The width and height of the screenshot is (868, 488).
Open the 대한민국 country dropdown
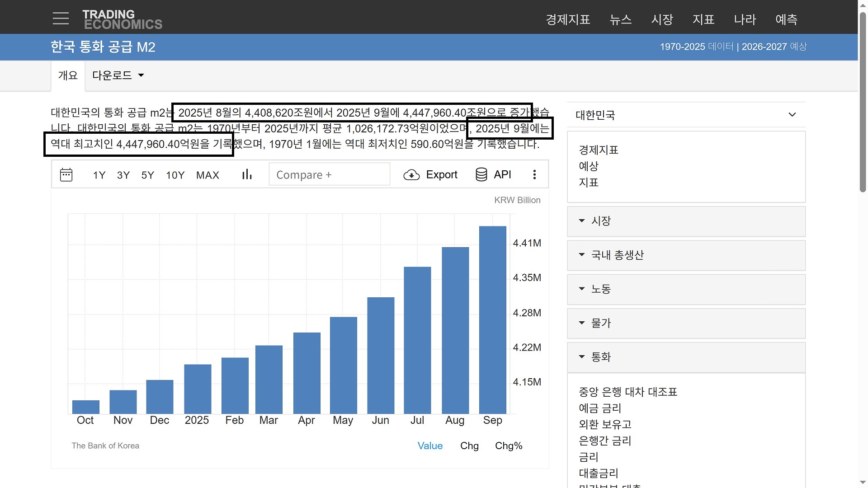tap(686, 115)
